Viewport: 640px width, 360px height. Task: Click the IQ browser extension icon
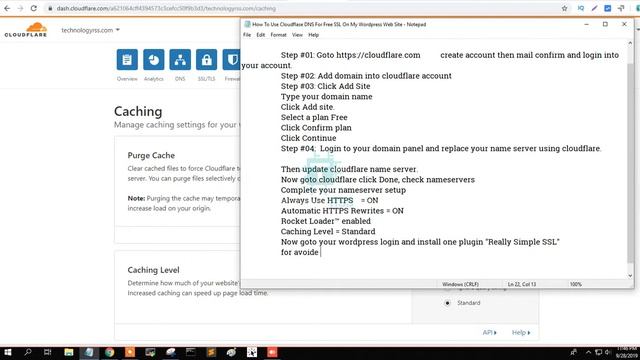tap(580, 8)
